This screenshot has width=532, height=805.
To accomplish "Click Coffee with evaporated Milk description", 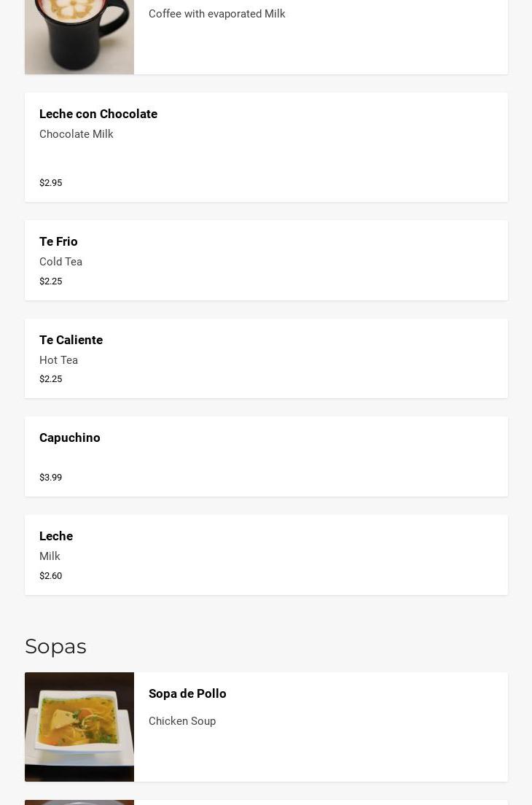I will (216, 14).
